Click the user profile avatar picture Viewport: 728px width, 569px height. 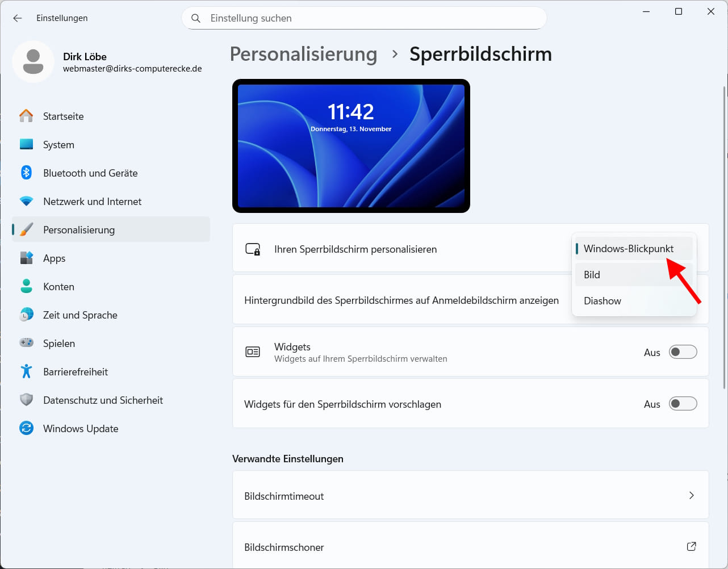tap(33, 62)
